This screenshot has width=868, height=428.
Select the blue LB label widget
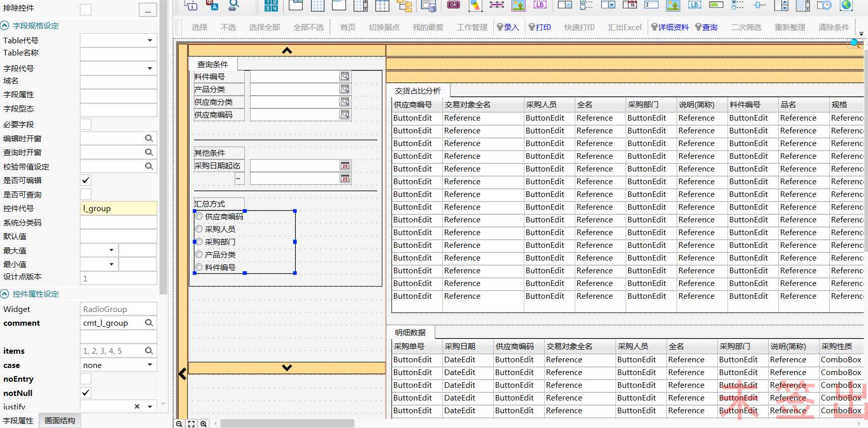click(694, 5)
